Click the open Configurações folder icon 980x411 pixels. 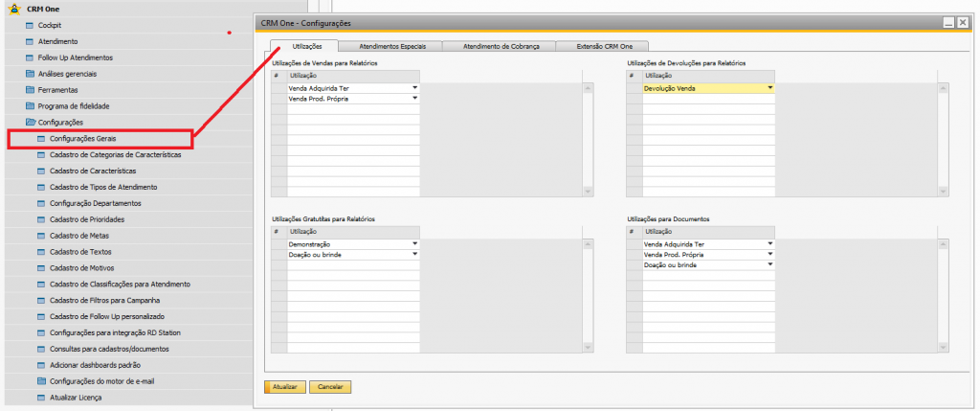coord(30,123)
